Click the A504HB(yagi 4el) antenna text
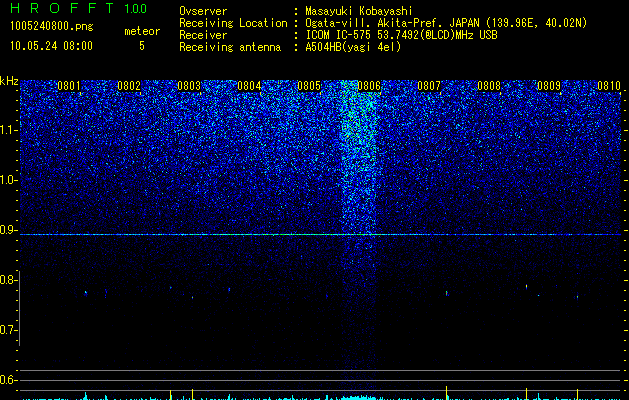Screen dimensions: 629x400 pyautogui.click(x=353, y=47)
